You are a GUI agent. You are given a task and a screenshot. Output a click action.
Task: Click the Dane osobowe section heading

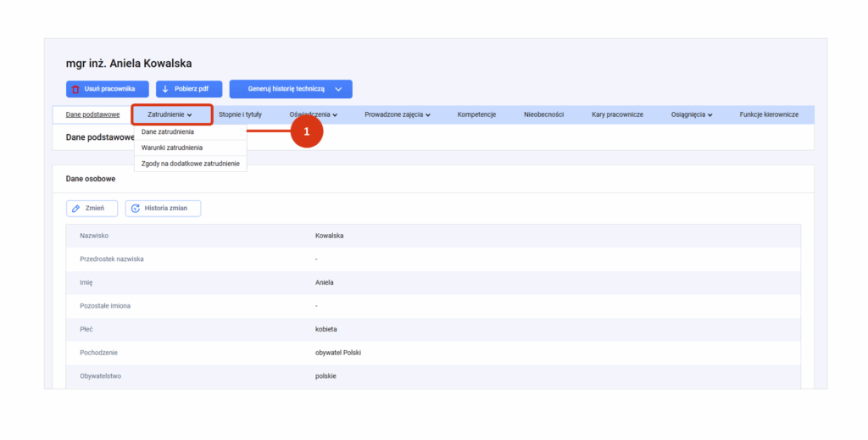(x=91, y=179)
